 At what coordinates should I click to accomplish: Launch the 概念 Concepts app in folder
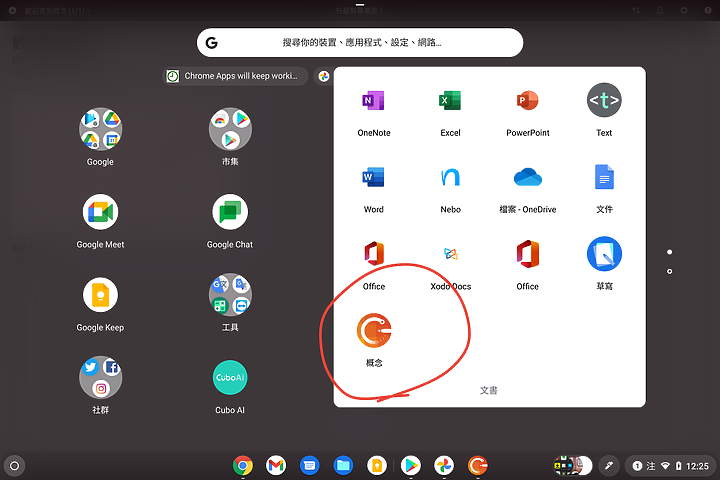click(374, 330)
